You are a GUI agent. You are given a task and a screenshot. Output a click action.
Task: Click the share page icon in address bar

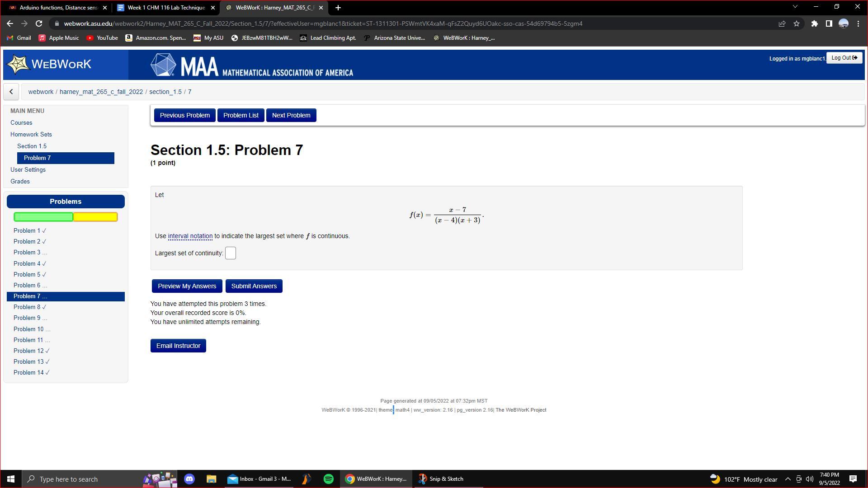[782, 23]
